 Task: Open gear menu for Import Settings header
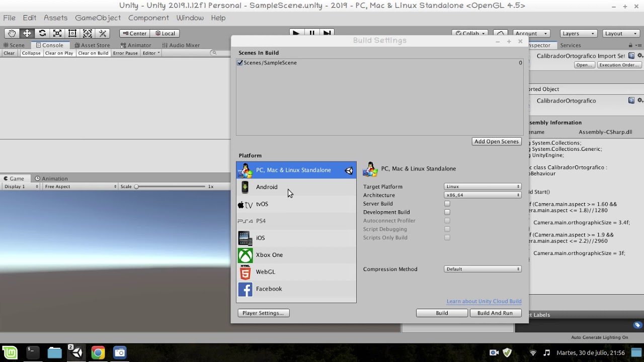tap(640, 56)
